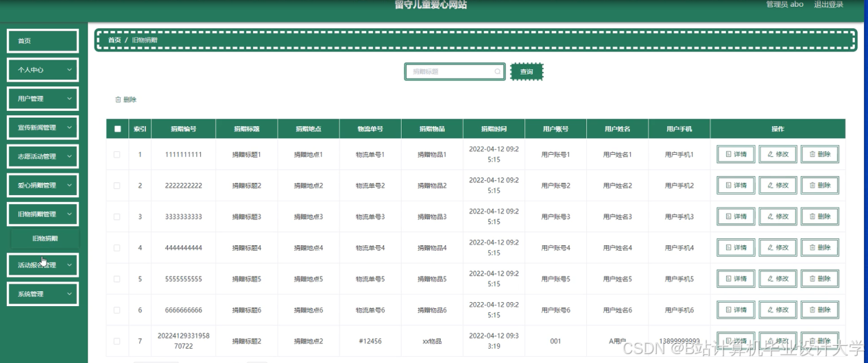
Task: Expand the 用户管理 sidebar menu
Action: pos(43,99)
